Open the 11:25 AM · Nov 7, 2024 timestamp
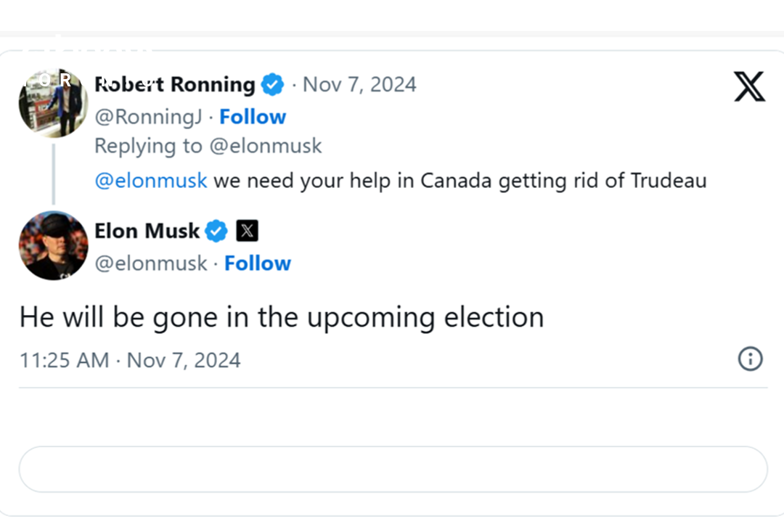 (x=130, y=360)
